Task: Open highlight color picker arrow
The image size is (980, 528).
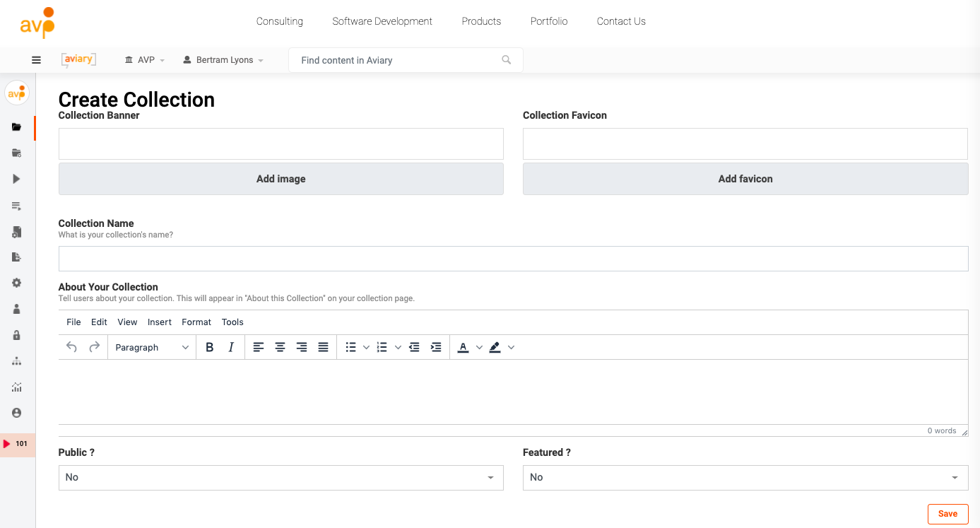Action: [x=511, y=347]
